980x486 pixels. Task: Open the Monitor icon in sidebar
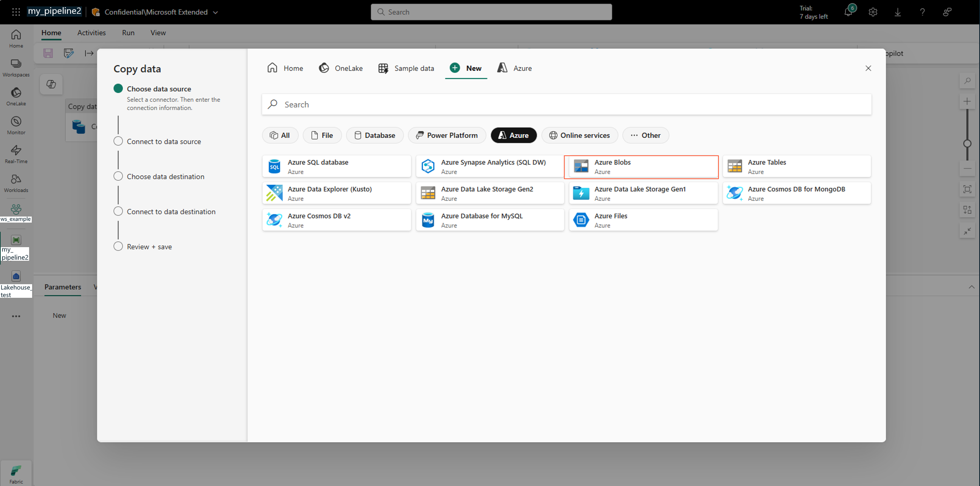pyautogui.click(x=16, y=125)
